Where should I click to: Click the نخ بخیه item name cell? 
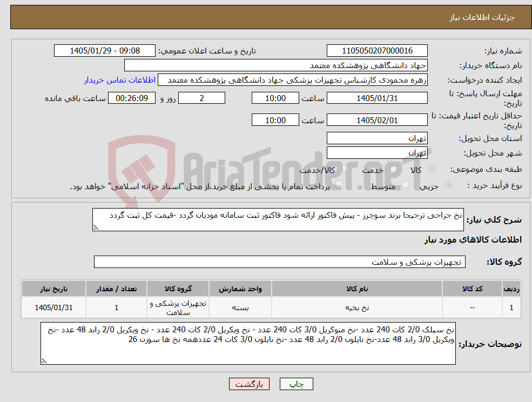tap(357, 307)
